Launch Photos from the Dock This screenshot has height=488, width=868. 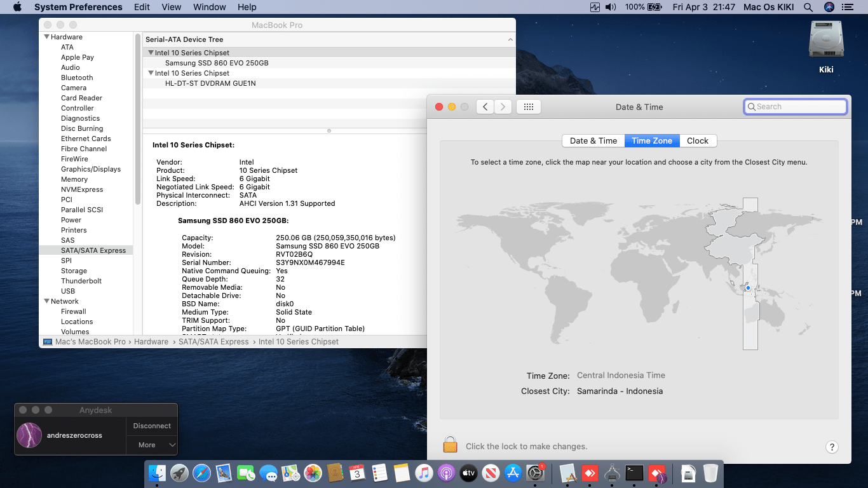[313, 473]
